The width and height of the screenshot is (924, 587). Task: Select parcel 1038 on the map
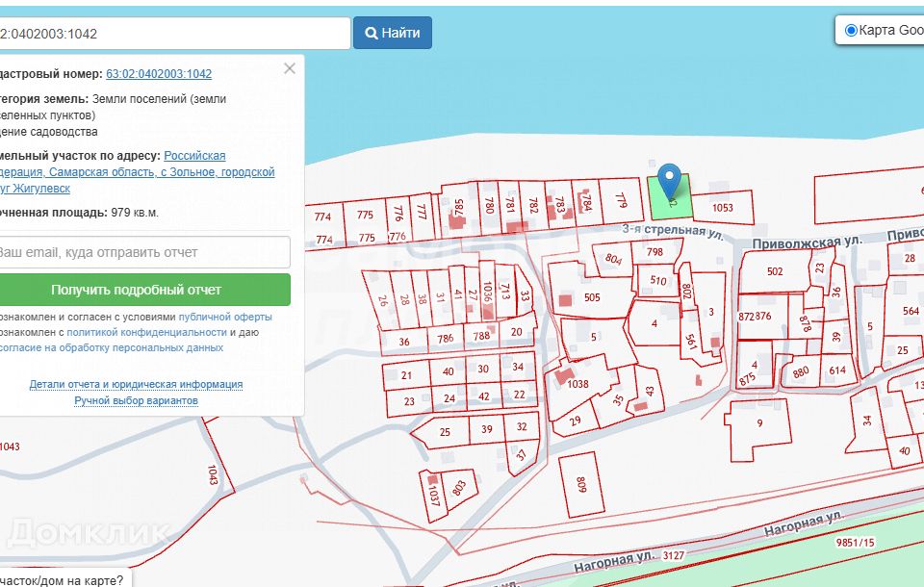(x=577, y=384)
